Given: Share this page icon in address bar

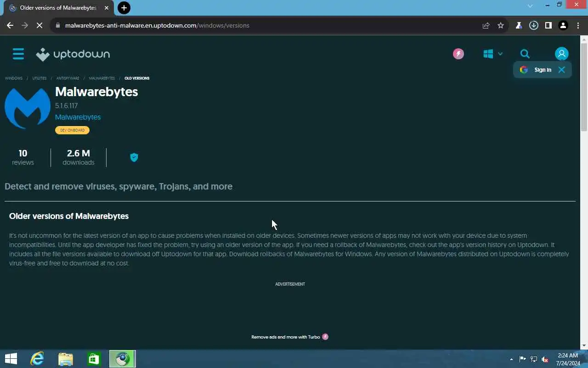Looking at the screenshot, I should coord(486,25).
